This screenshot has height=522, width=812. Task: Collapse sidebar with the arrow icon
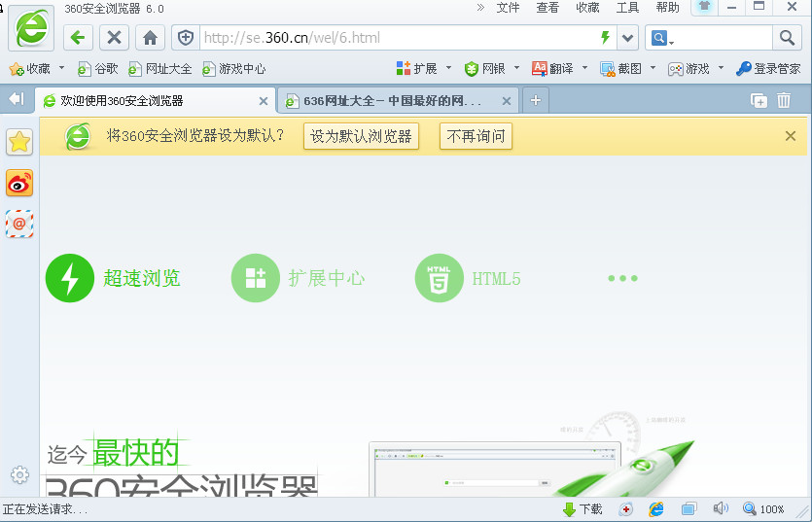click(x=17, y=98)
